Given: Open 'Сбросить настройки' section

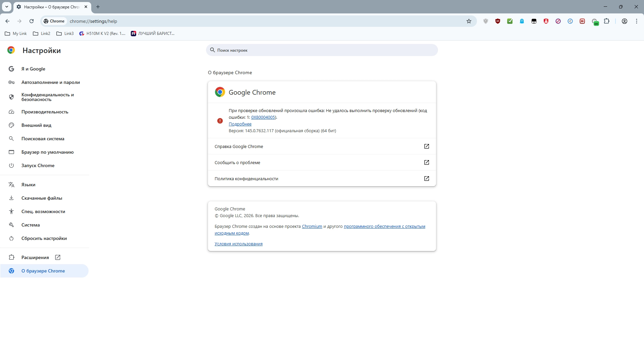Looking at the screenshot, I should (44, 238).
